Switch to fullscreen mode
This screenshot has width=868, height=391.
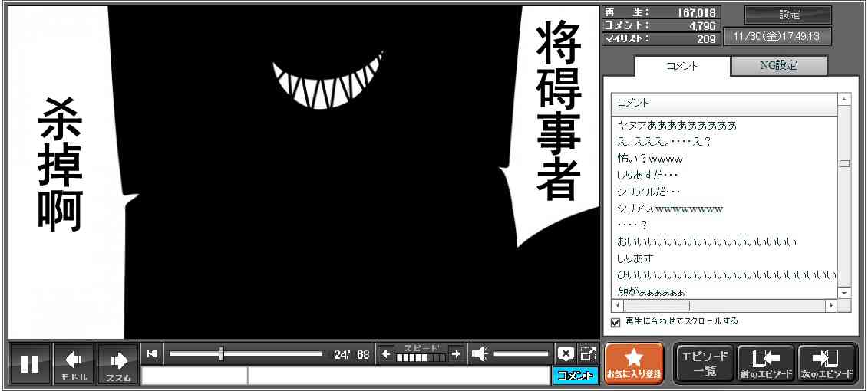pyautogui.click(x=588, y=353)
